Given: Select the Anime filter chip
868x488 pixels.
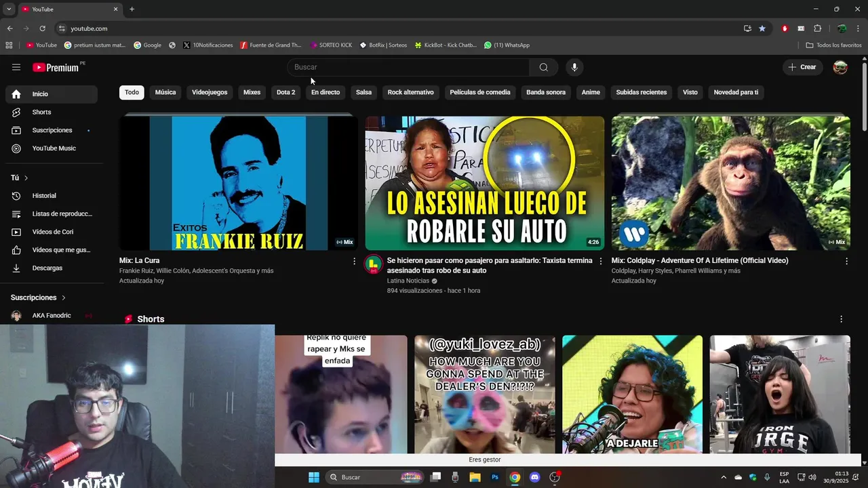Looking at the screenshot, I should (x=591, y=92).
